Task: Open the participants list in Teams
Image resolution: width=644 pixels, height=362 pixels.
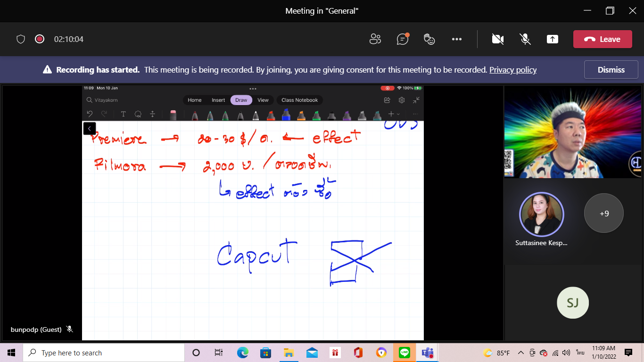Action: click(x=375, y=39)
